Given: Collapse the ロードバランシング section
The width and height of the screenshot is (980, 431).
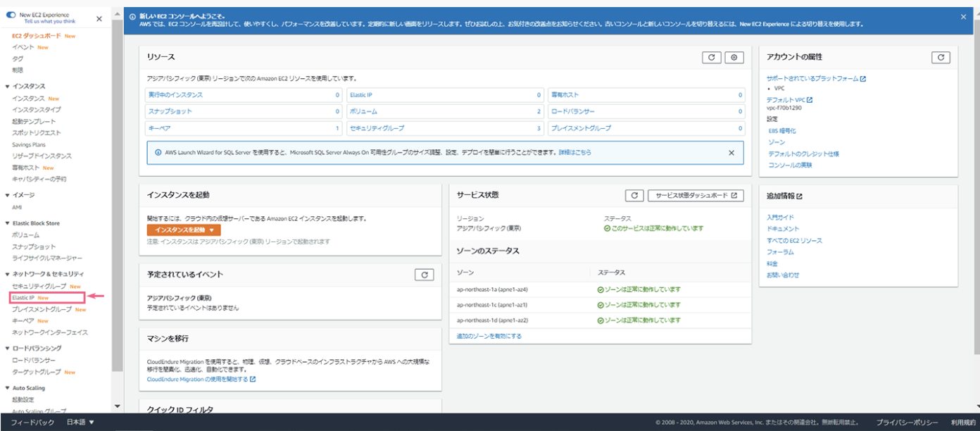Looking at the screenshot, I should coord(8,349).
